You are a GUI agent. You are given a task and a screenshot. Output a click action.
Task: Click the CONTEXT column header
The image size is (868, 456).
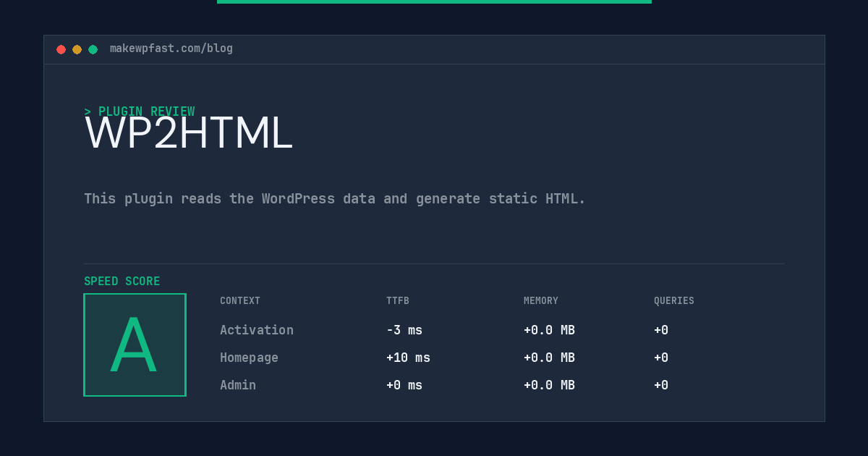coord(240,301)
